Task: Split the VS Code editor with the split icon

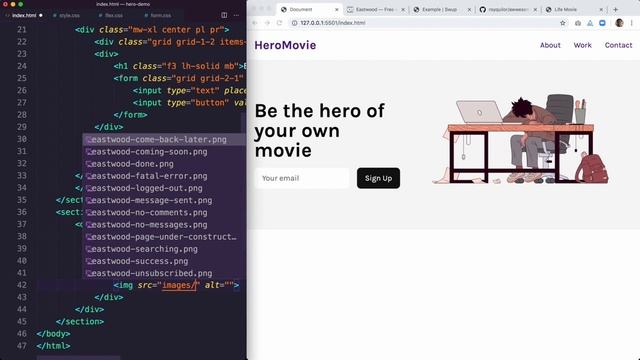Action: [224, 15]
